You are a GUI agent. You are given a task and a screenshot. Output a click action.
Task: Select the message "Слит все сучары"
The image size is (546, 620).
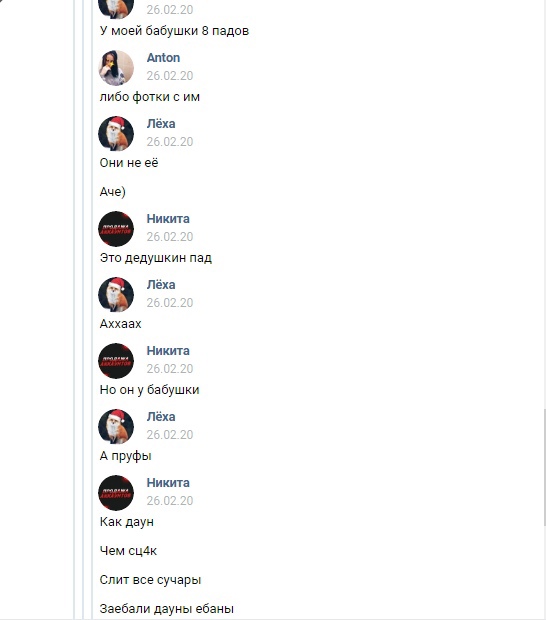pos(150,580)
